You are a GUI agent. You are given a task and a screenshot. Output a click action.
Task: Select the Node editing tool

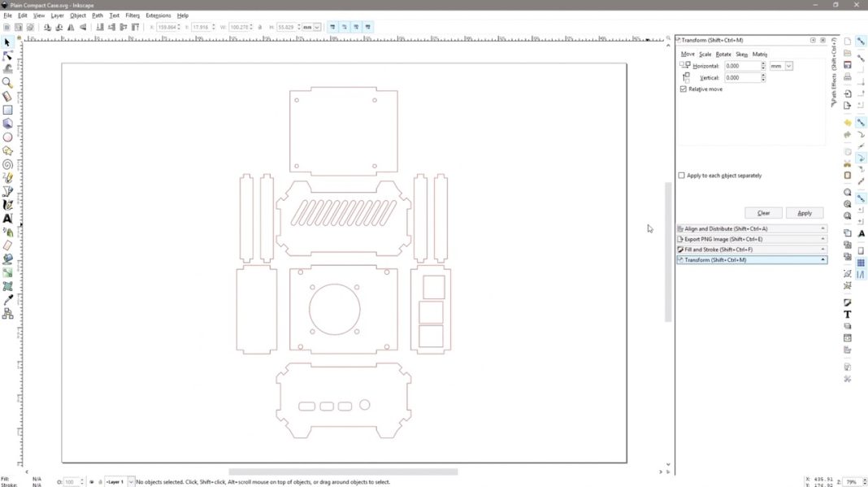point(7,54)
